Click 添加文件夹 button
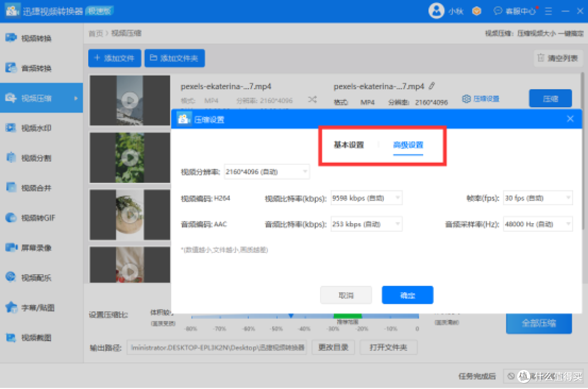The width and height of the screenshot is (588, 389). pos(174,58)
